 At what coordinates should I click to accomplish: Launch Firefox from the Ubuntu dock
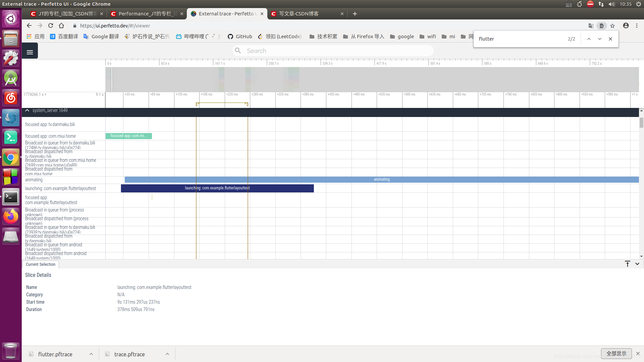pyautogui.click(x=11, y=217)
